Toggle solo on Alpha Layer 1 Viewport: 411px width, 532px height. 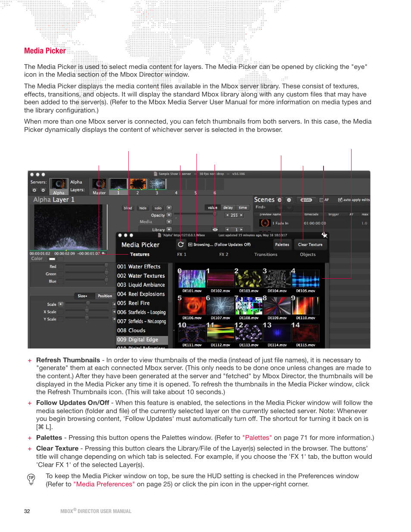(x=158, y=208)
